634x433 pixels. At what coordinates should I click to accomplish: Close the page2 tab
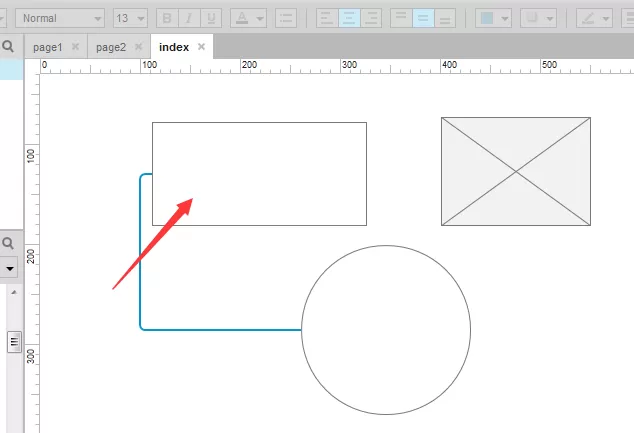point(138,47)
